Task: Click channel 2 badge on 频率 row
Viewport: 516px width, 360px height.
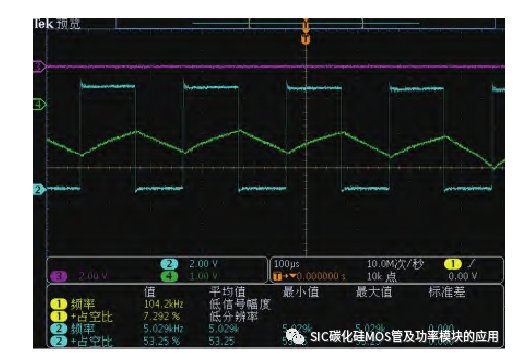Action: coord(59,329)
